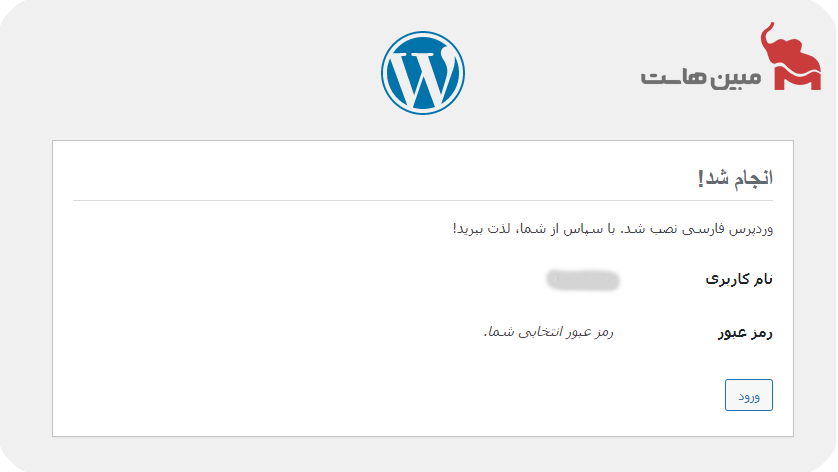The height and width of the screenshot is (472, 838).
Task: Select the bold "رمز عبور" field label
Action: coord(745,333)
